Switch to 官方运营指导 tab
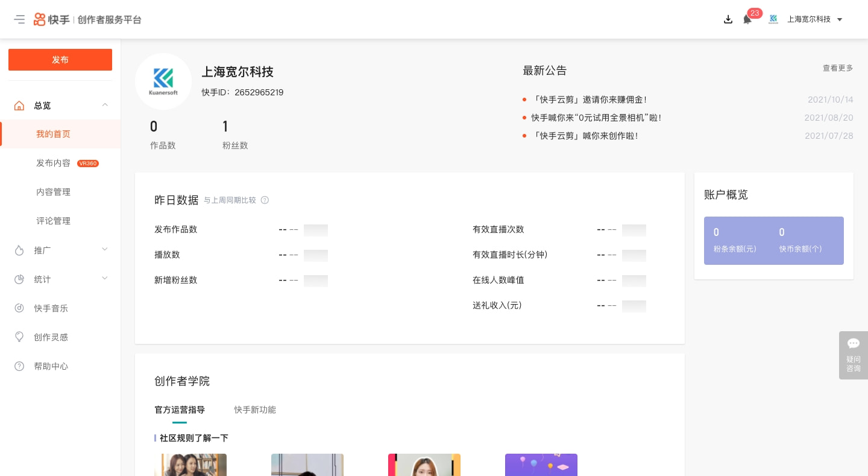 point(180,410)
